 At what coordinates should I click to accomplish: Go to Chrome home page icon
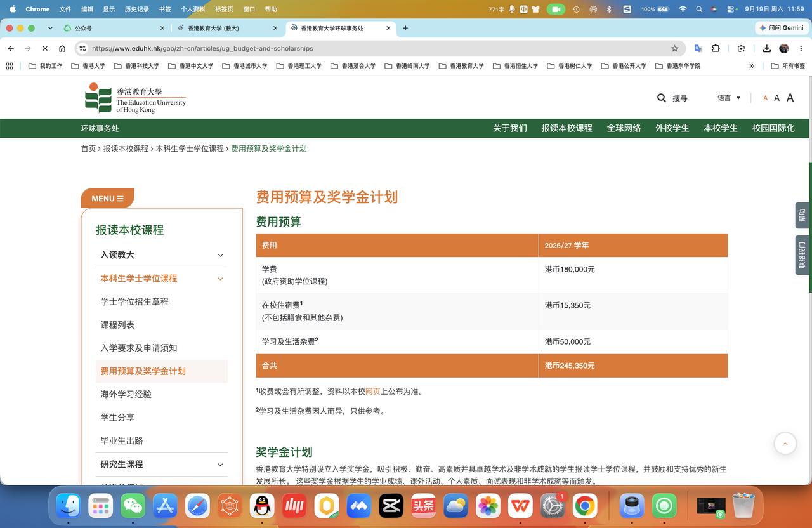(62, 48)
